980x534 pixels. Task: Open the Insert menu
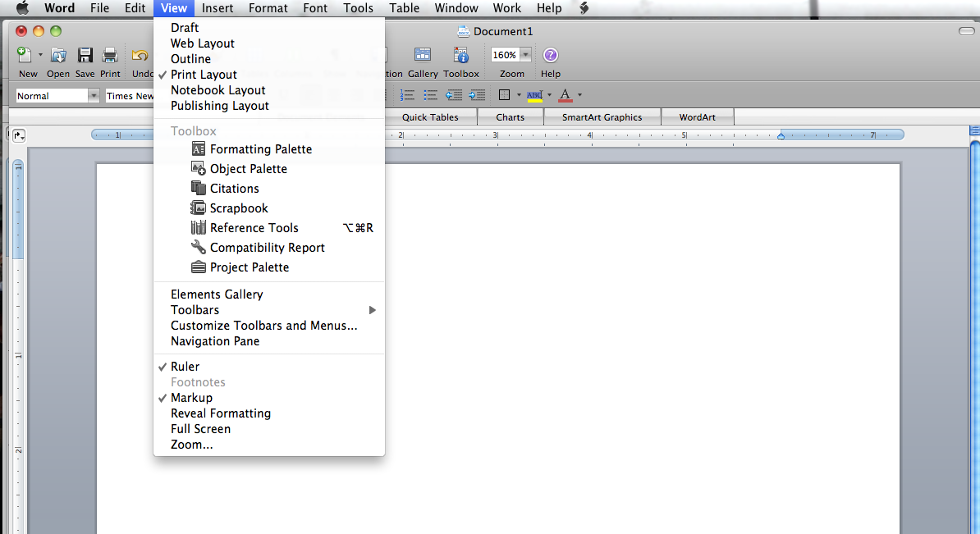pyautogui.click(x=218, y=8)
